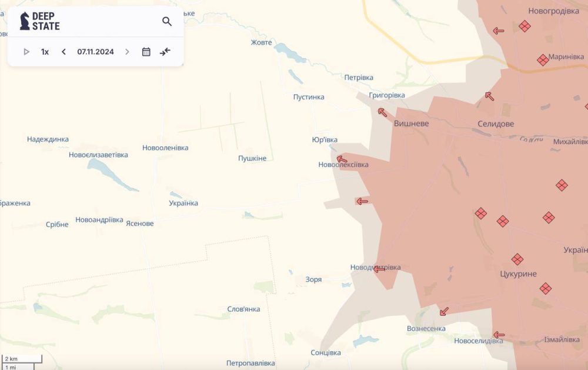
Task: Select the diamond marker directly above Цукурине
Action: [517, 259]
